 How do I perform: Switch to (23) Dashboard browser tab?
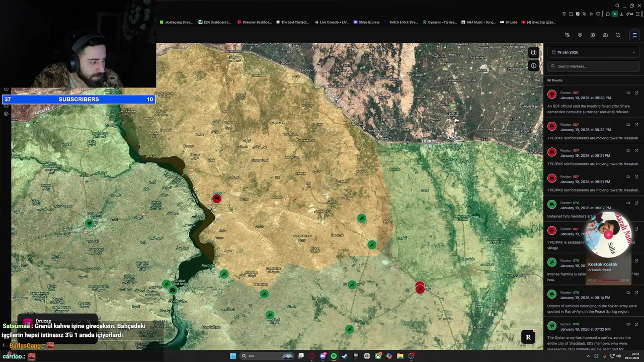coord(215,22)
